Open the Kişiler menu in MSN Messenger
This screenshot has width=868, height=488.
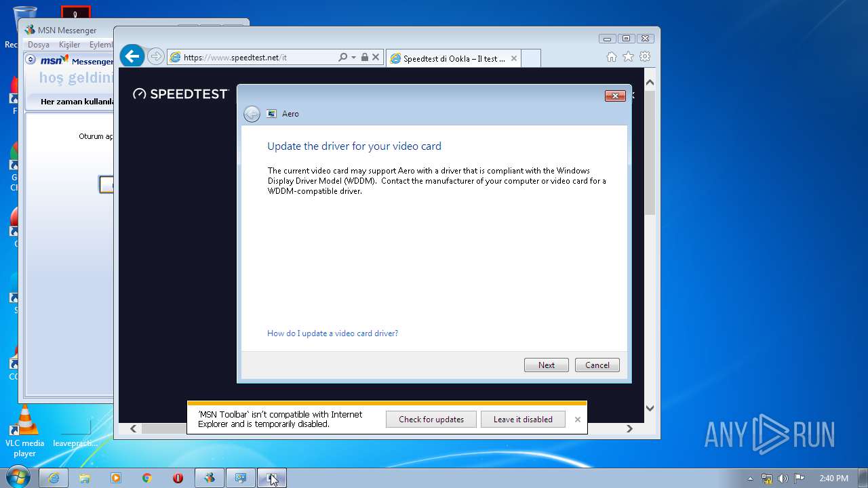coord(69,45)
